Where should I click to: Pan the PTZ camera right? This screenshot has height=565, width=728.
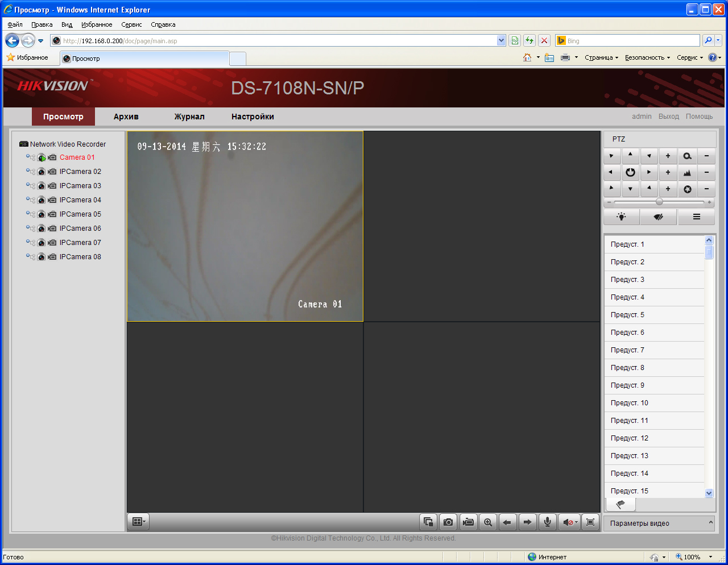[649, 172]
